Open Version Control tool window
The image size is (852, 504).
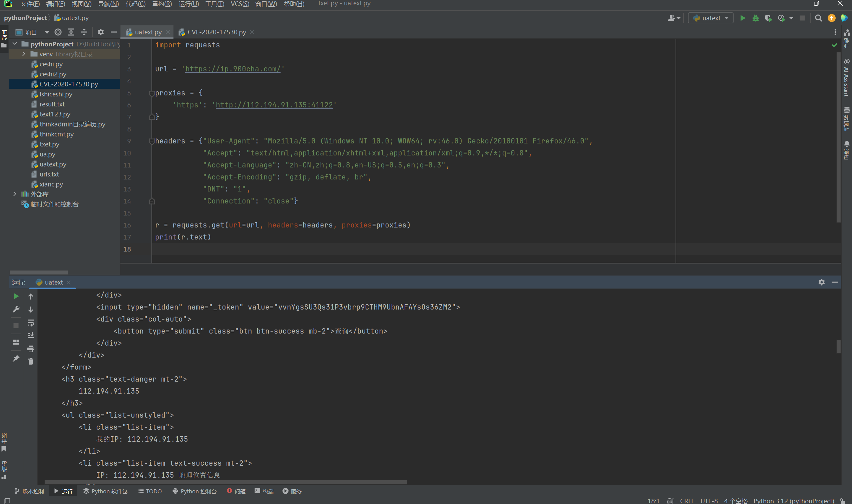(30, 491)
